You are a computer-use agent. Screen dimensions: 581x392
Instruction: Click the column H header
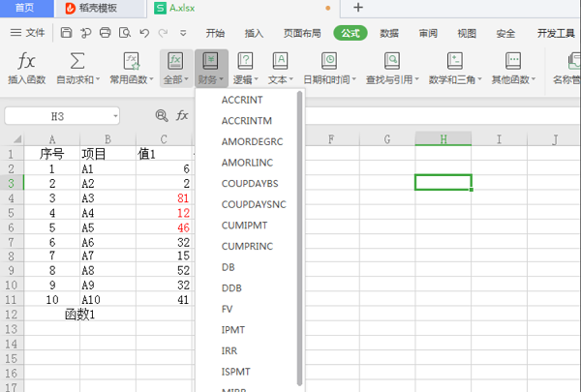click(443, 139)
